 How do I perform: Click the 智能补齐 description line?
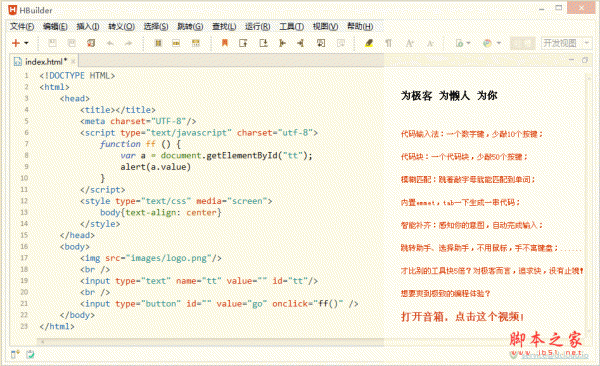pyautogui.click(x=471, y=225)
